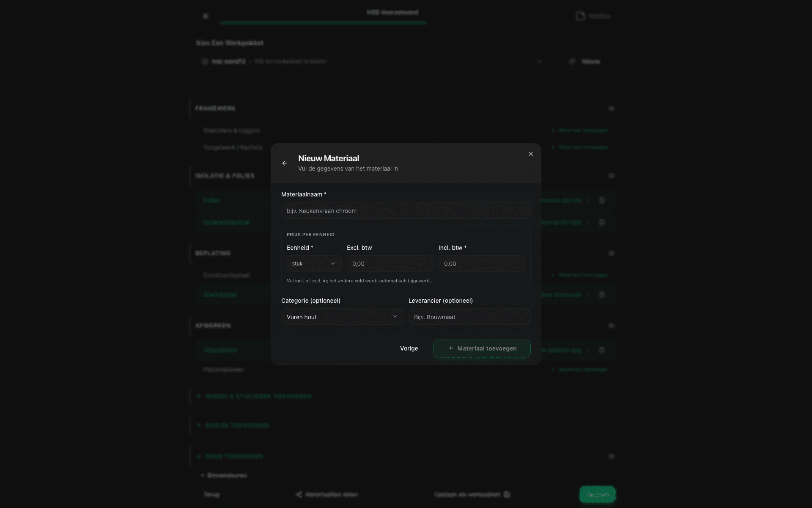Screen dimensions: 812x508
Task: Open the hamburger menu in the top-left
Action: click(206, 16)
